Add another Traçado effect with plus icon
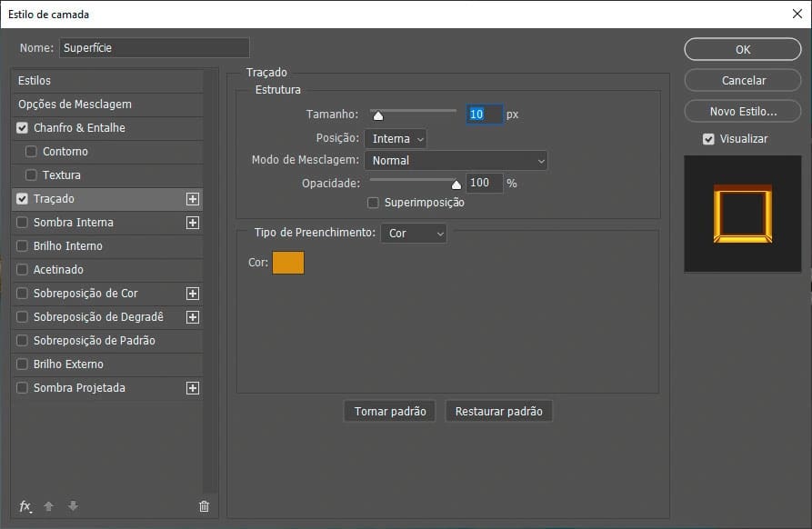 (x=192, y=199)
